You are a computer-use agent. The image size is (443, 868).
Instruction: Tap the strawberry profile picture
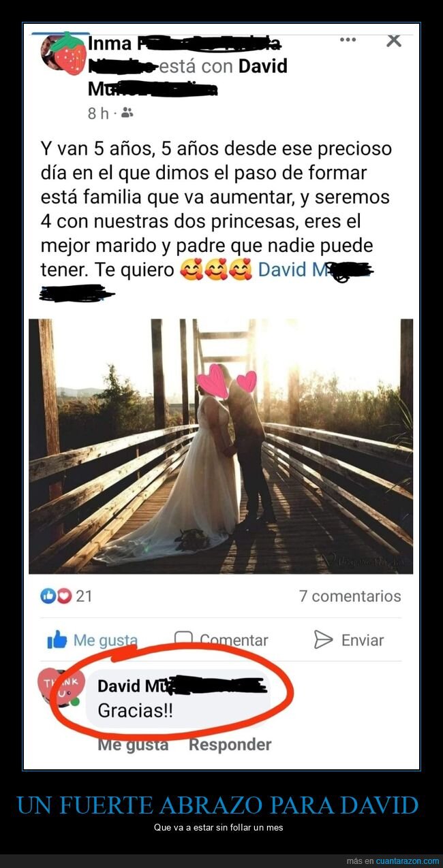64,52
